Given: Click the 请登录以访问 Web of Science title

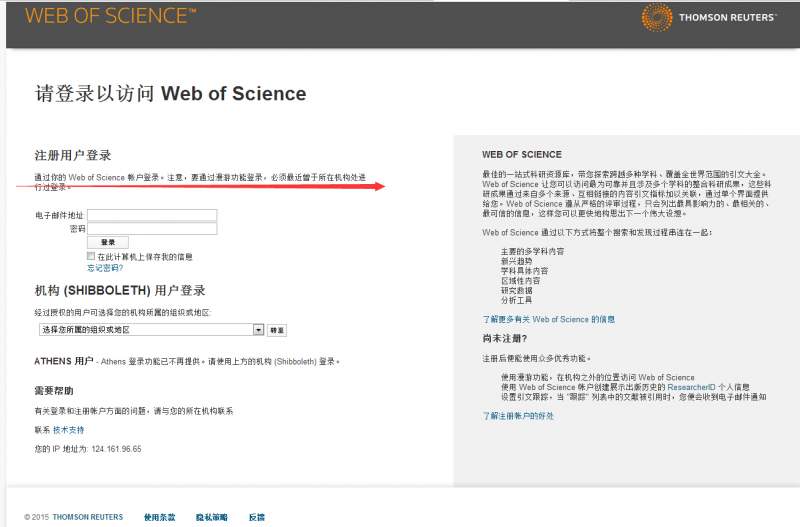Looking at the screenshot, I should [x=171, y=93].
